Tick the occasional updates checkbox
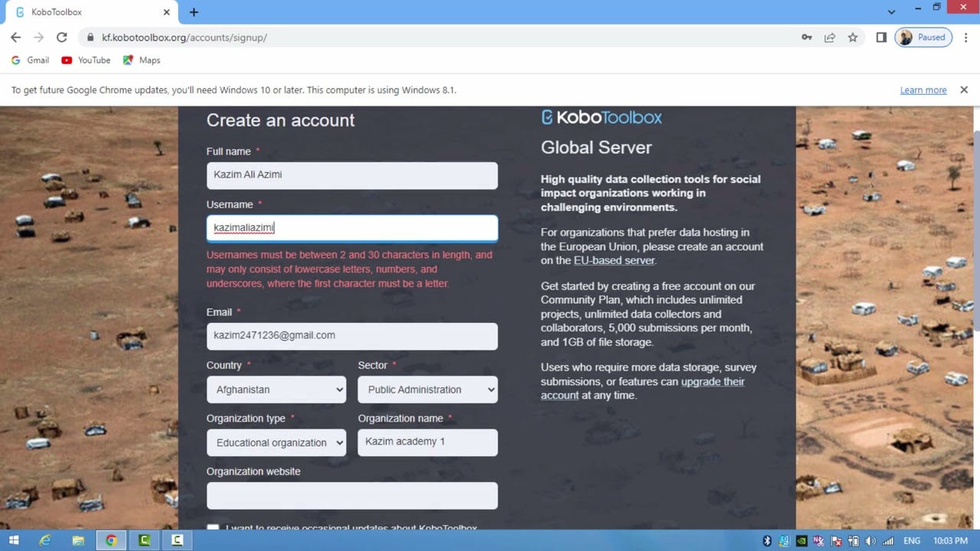This screenshot has width=980, height=551. [213, 528]
